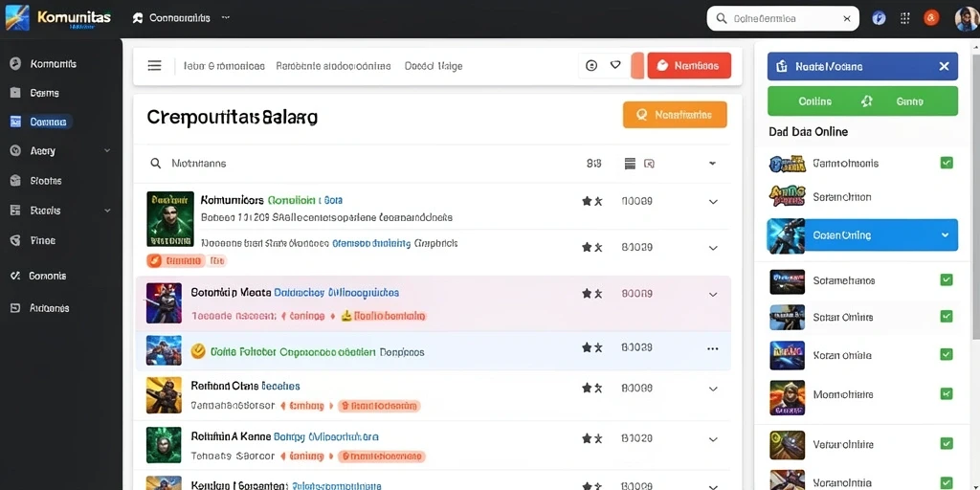Open the hamburger menu in the toolbar

(x=154, y=66)
